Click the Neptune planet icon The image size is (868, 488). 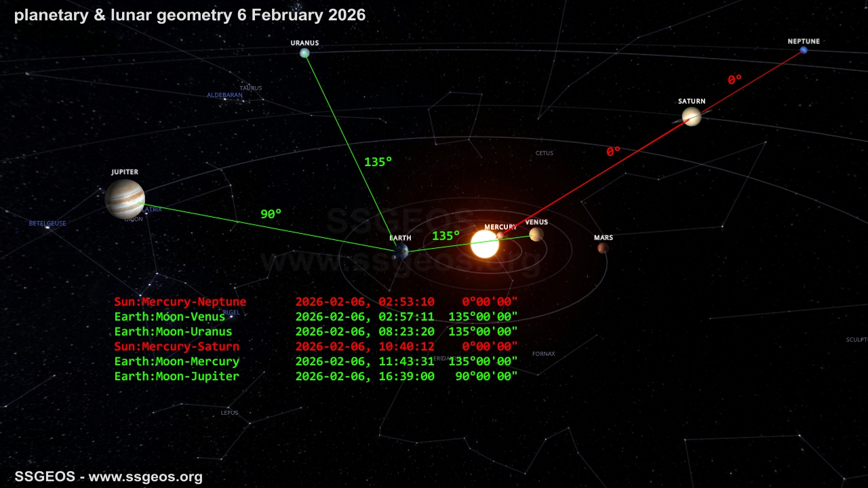click(803, 49)
